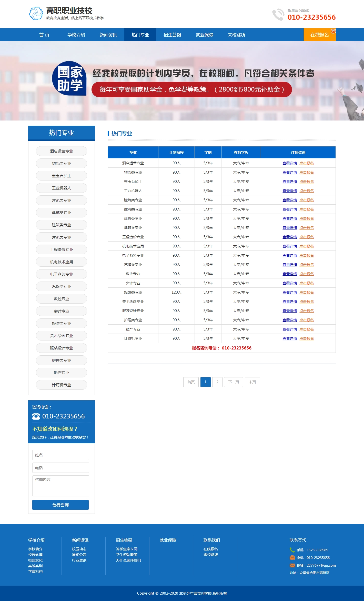This screenshot has height=601, width=364.
Task: Click the phone handset icon beside hotline
Action: [x=278, y=15]
